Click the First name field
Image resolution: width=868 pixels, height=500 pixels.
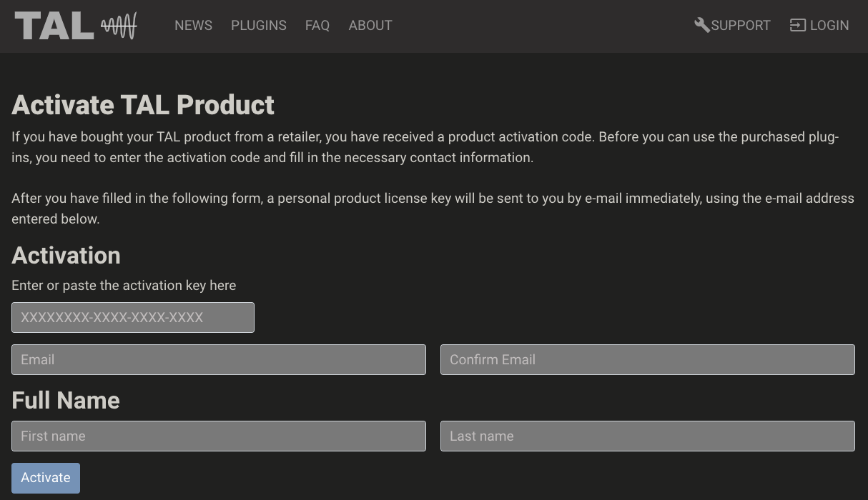[218, 436]
